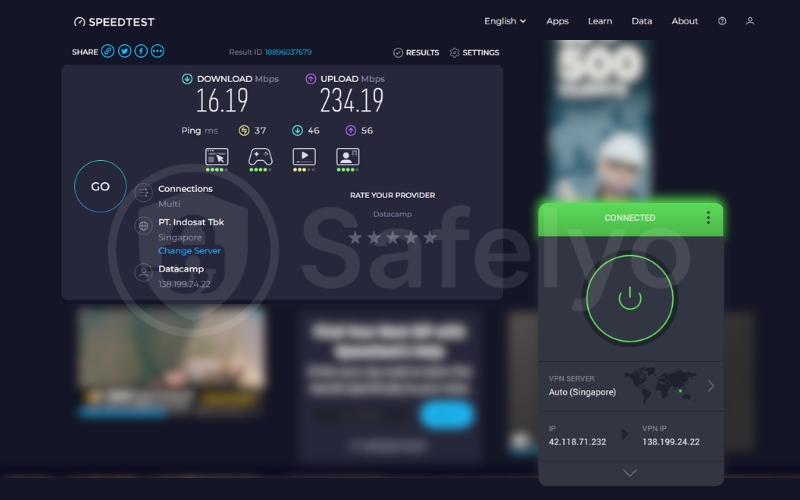Click the upload arrow icon

pyautogui.click(x=311, y=79)
